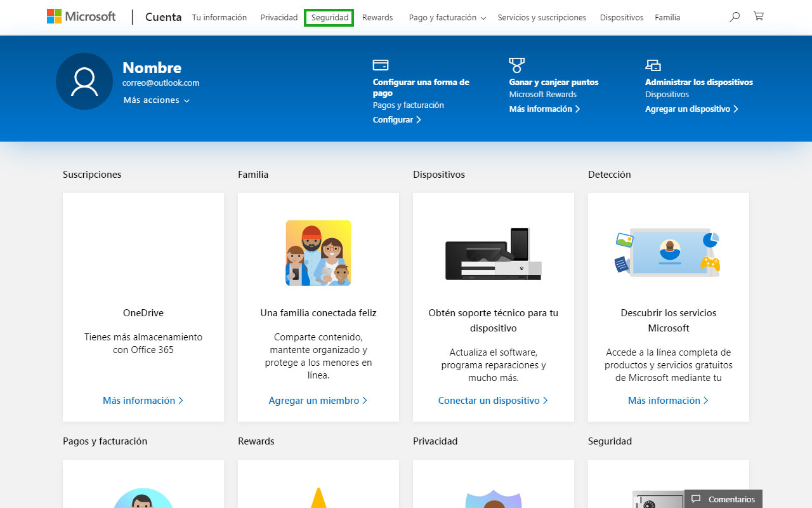Click Más información in OneDrive card
812x508 pixels.
coord(143,401)
